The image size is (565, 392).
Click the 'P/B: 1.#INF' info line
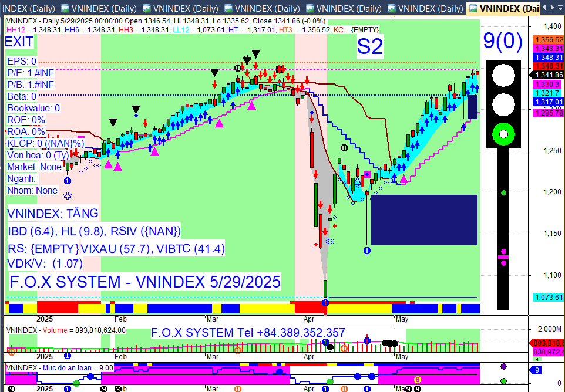pyautogui.click(x=31, y=85)
